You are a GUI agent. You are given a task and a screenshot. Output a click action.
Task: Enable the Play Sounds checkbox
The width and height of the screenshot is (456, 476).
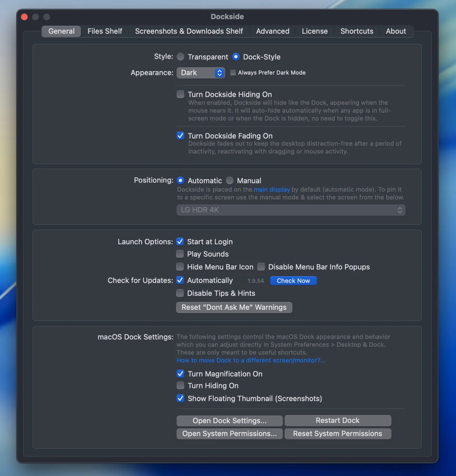[x=180, y=254]
